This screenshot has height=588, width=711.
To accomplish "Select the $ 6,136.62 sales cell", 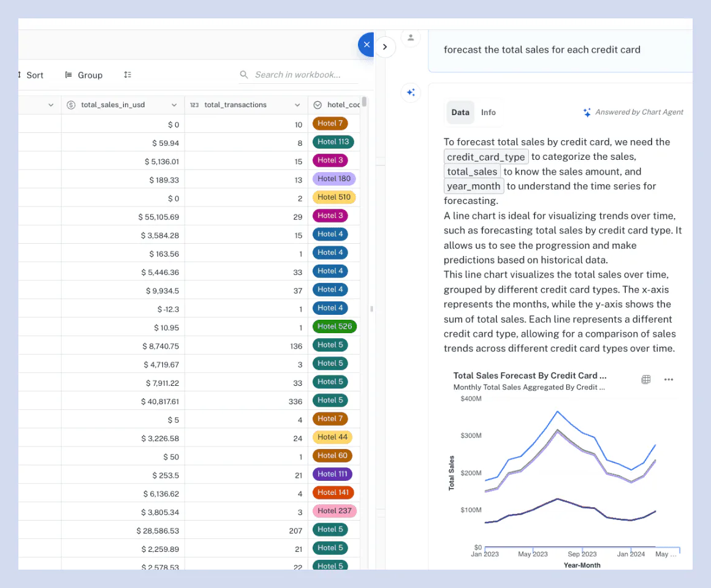I will 123,494.
